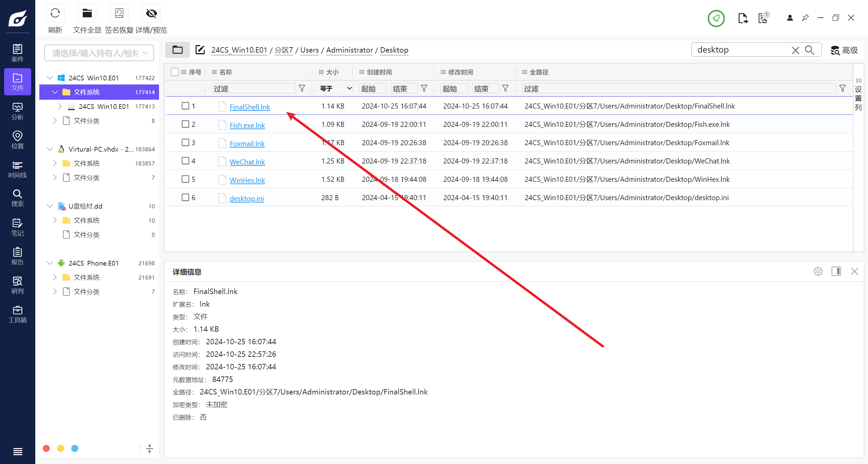Check the box for row 4 WeChat.lnk

pyautogui.click(x=185, y=161)
